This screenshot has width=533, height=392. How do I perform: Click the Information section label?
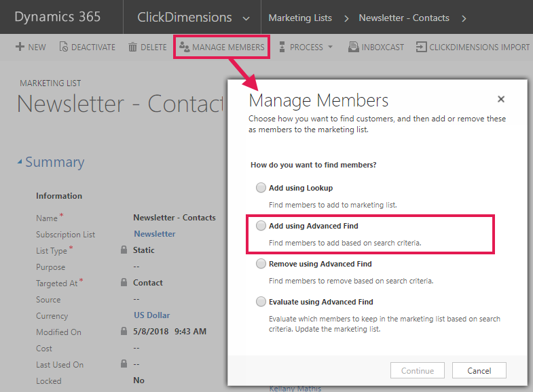tap(59, 196)
